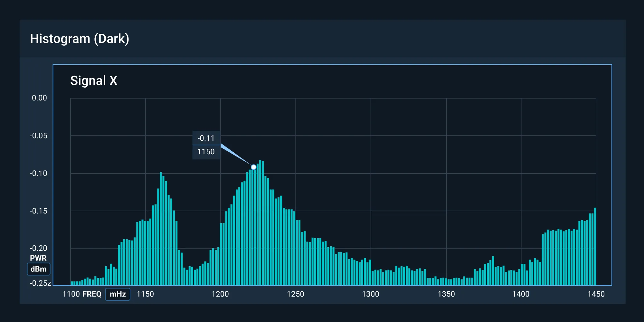Click the 0.00 mark on power axis

click(39, 98)
